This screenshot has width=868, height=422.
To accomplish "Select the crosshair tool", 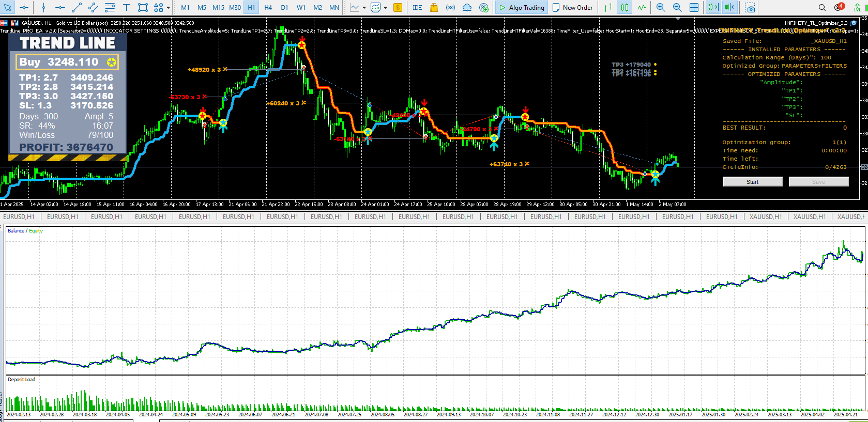I will [24, 7].
